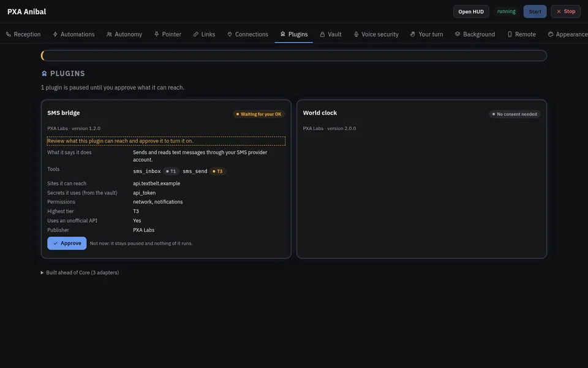Image resolution: width=588 pixels, height=368 pixels.
Task: Click the network, notifications permissions value
Action: pyautogui.click(x=158, y=202)
